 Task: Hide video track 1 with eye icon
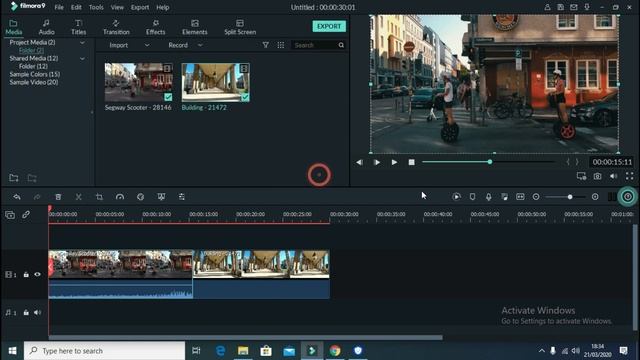pyautogui.click(x=38, y=275)
